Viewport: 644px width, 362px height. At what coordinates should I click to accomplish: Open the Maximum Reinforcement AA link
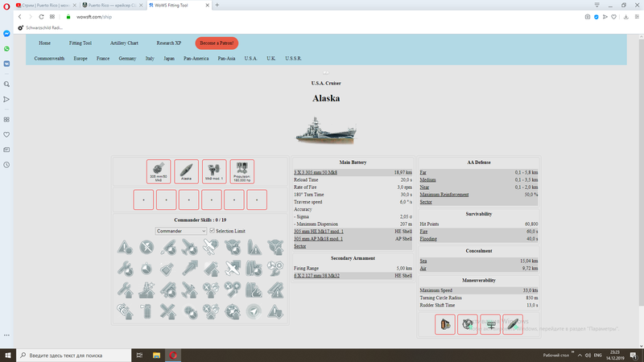444,195
